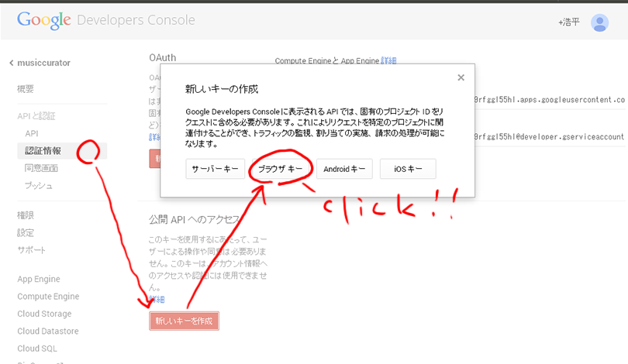Expand API と認証 section
This screenshot has width=628, height=364.
[36, 116]
